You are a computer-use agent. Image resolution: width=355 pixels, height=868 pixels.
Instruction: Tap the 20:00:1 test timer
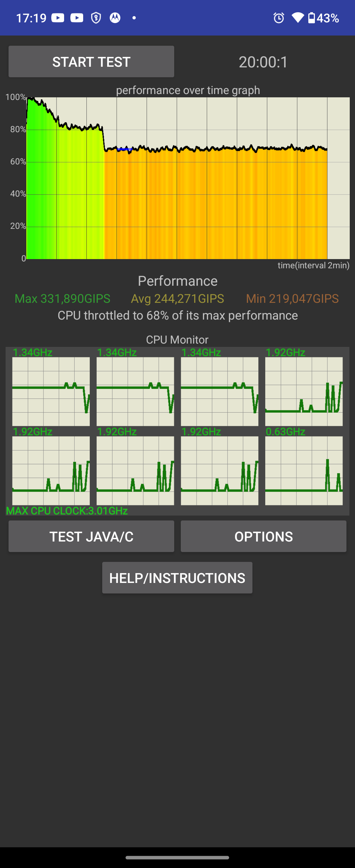click(263, 62)
